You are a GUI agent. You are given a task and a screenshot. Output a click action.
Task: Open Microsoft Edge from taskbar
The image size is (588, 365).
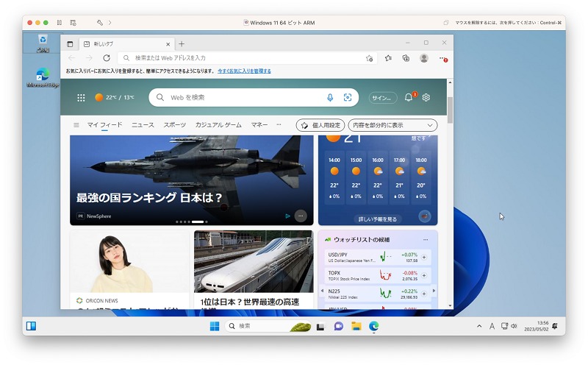point(373,326)
